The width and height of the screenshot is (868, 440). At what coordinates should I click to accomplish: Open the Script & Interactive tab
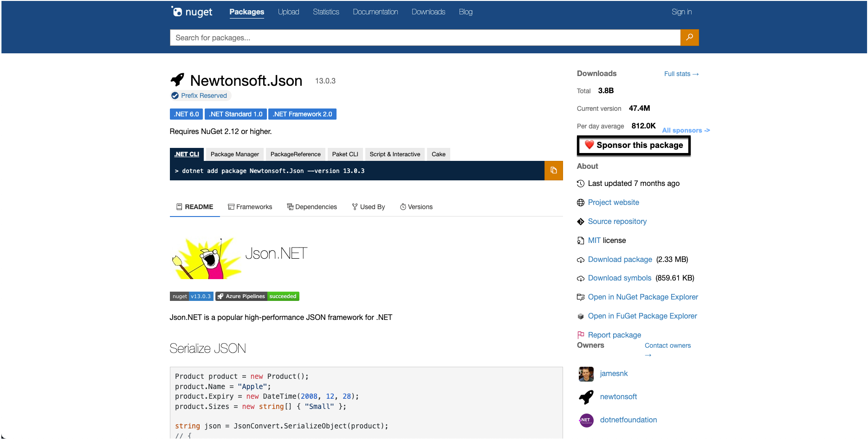(x=395, y=154)
